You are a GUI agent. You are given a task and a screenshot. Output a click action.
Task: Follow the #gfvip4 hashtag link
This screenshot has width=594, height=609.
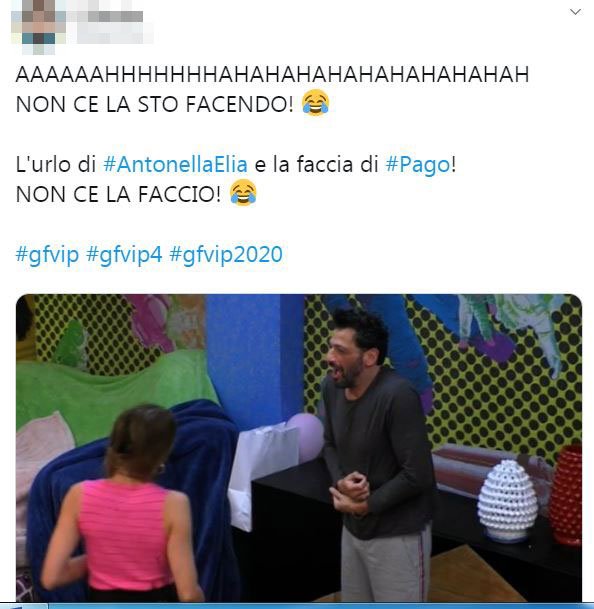124,254
